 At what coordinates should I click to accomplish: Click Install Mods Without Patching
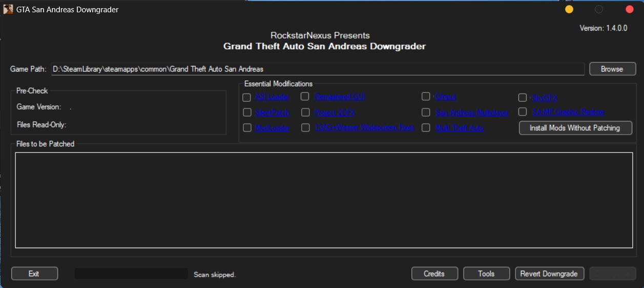point(575,128)
